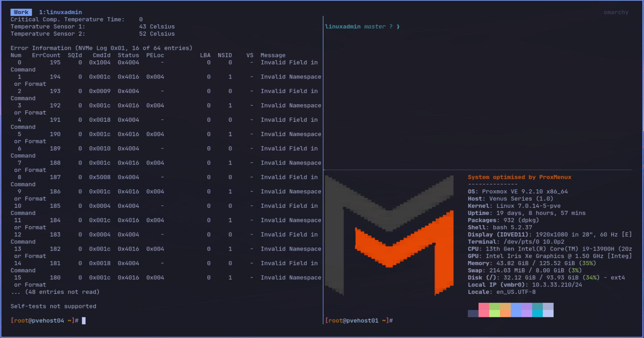Click the 'SQId' column header
644x338 pixels.
pos(75,55)
